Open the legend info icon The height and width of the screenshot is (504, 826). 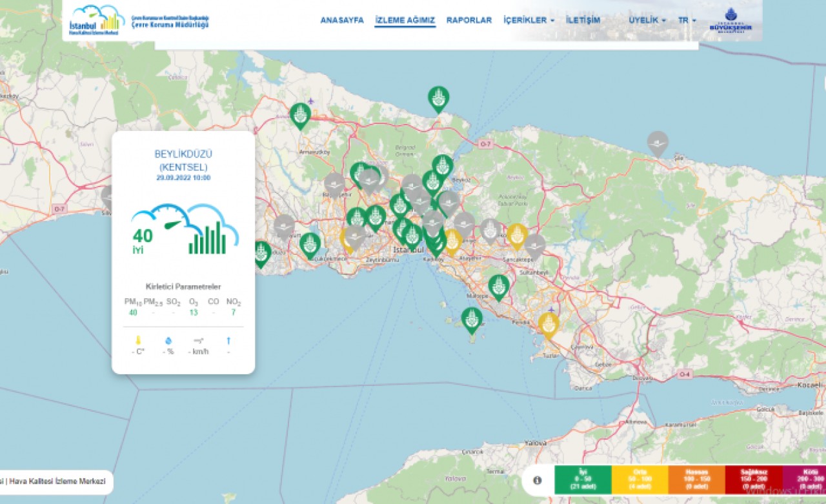[538, 480]
